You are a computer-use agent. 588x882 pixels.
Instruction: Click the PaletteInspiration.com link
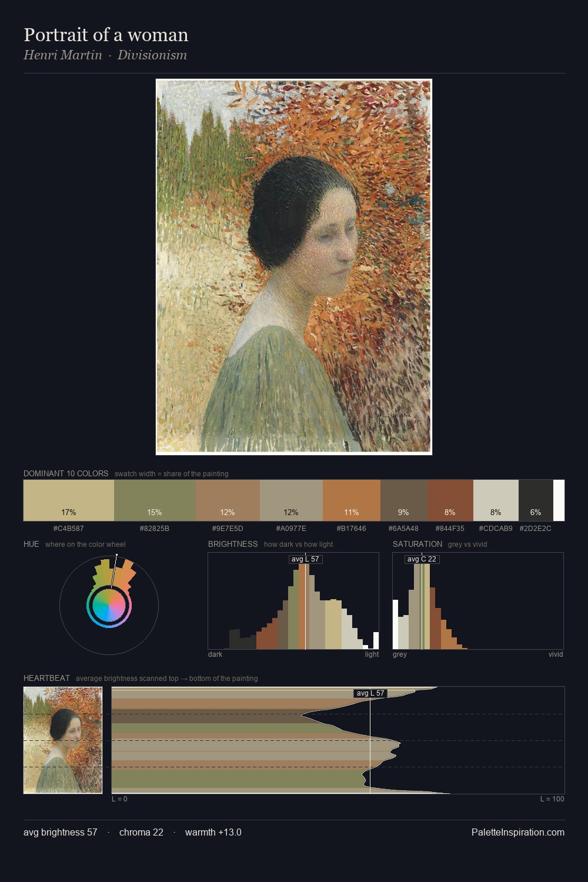click(x=518, y=832)
